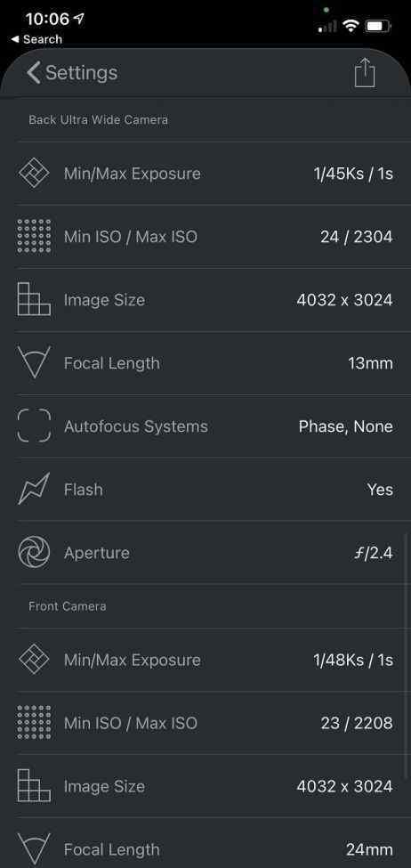Image resolution: width=411 pixels, height=868 pixels.
Task: Click the Front Camera ISO dots icon
Action: pyautogui.click(x=34, y=723)
